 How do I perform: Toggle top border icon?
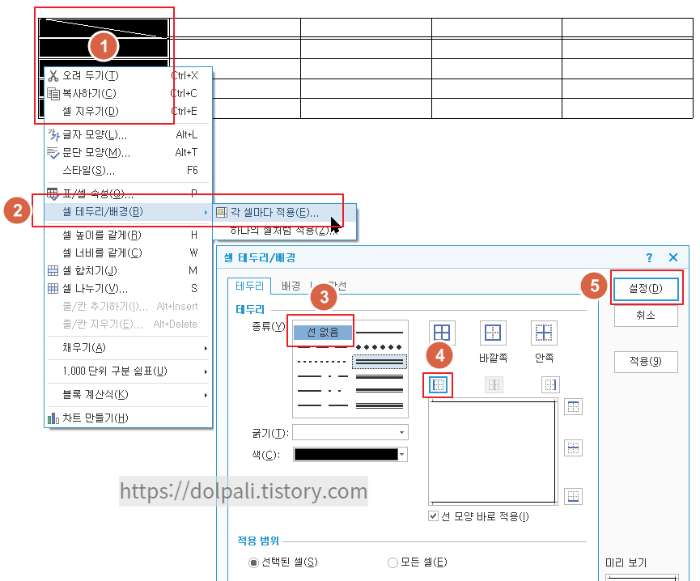click(573, 407)
